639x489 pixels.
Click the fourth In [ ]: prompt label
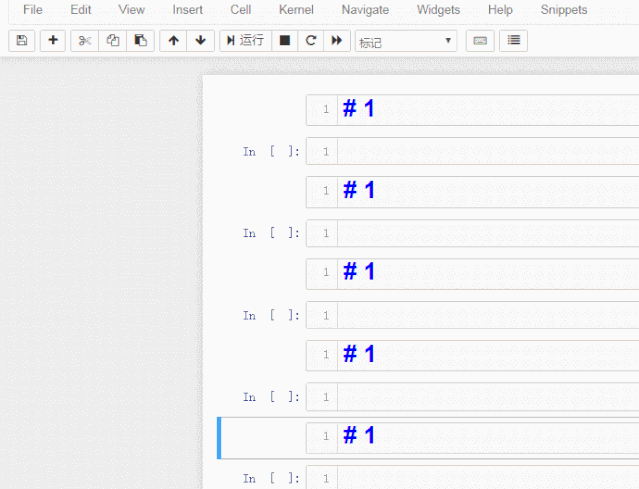(271, 397)
